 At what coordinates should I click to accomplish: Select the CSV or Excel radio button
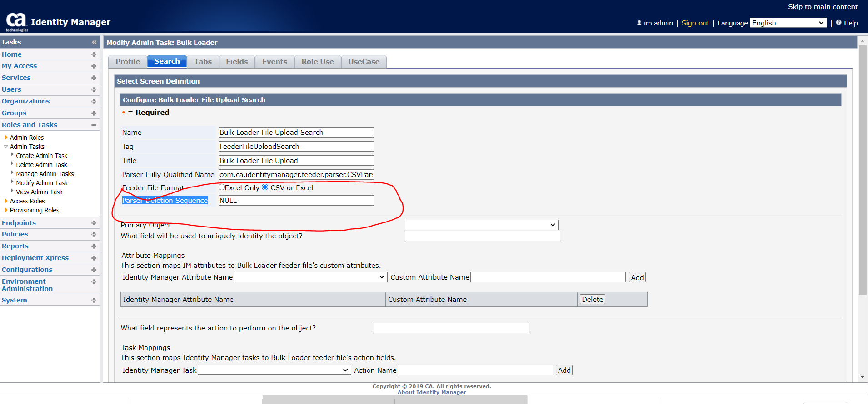coord(265,187)
